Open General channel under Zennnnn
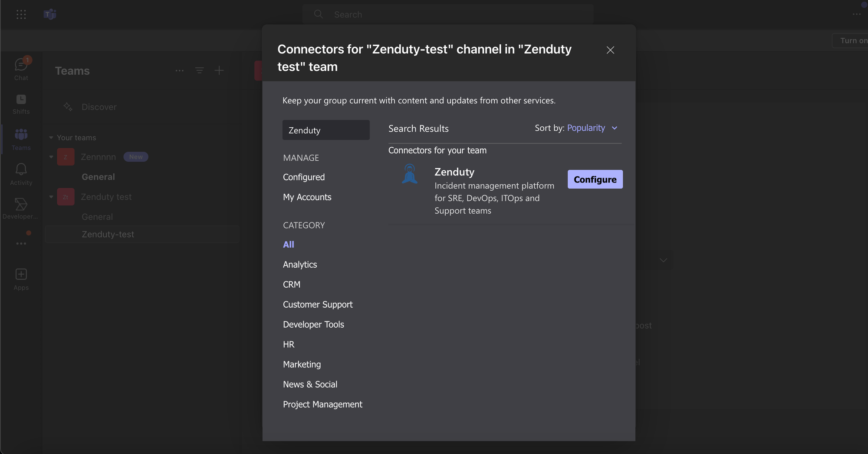This screenshot has width=868, height=454. pyautogui.click(x=98, y=177)
